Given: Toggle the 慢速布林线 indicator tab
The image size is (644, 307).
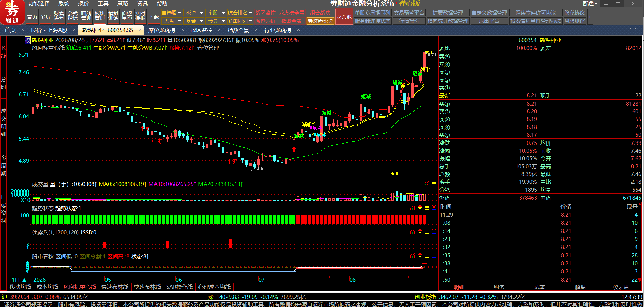Looking at the screenshot, I should point(115,287).
